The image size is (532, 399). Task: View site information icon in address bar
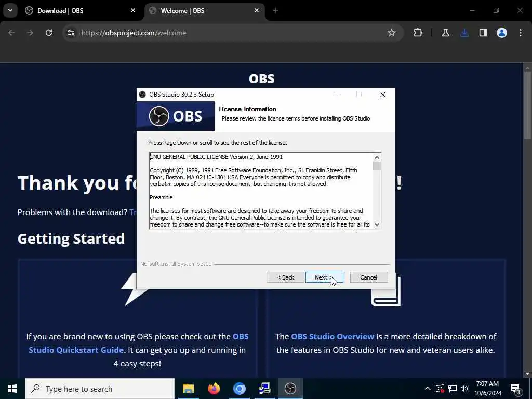[x=71, y=33]
